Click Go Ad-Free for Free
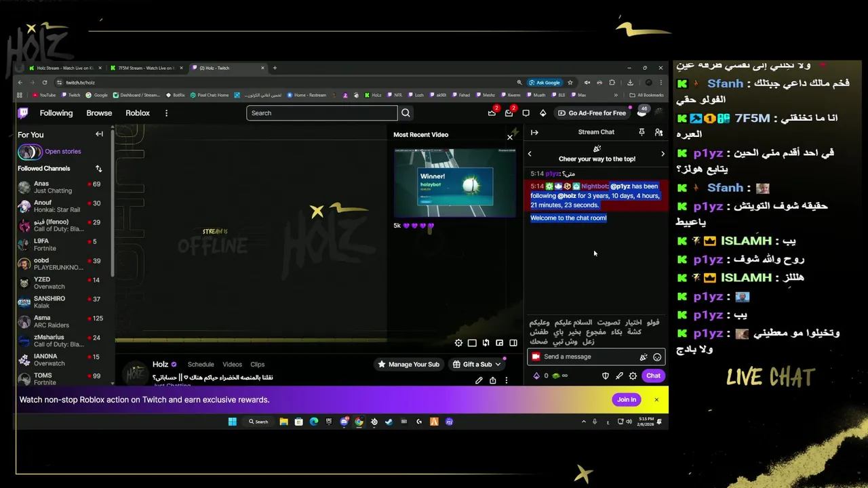This screenshot has height=488, width=868. click(592, 113)
